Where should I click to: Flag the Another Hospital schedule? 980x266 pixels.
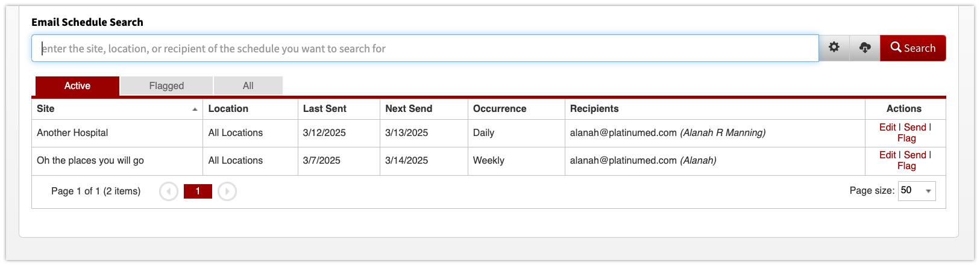[906, 138]
